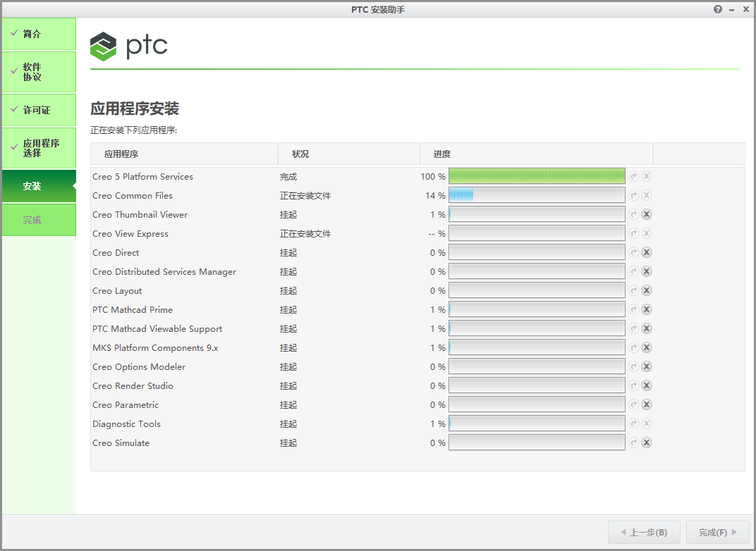Go back to the 许可证 step
The width and height of the screenshot is (756, 551).
pyautogui.click(x=38, y=110)
